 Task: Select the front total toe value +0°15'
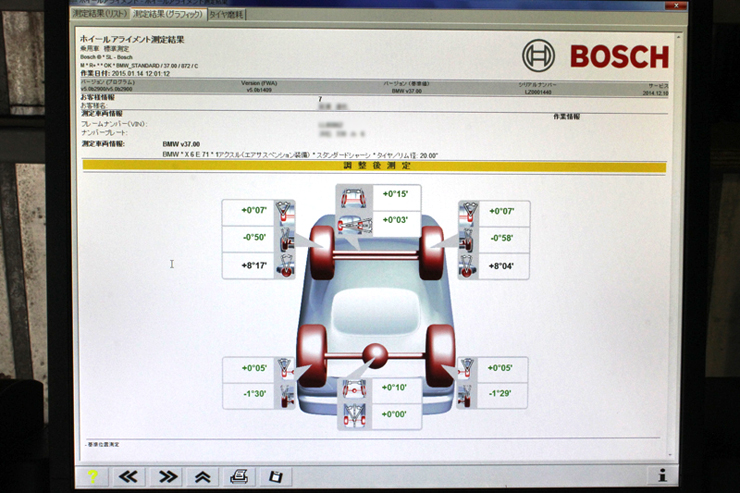coord(395,194)
